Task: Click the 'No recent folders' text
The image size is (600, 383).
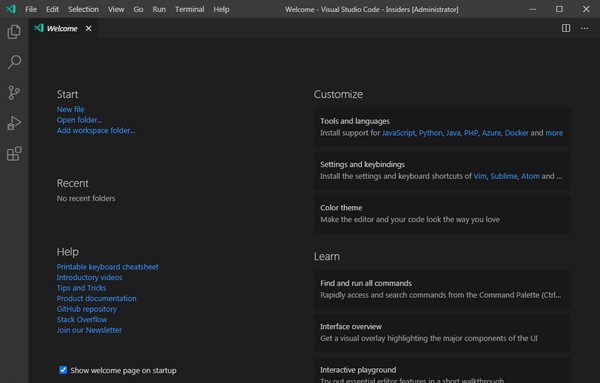Action: click(86, 198)
